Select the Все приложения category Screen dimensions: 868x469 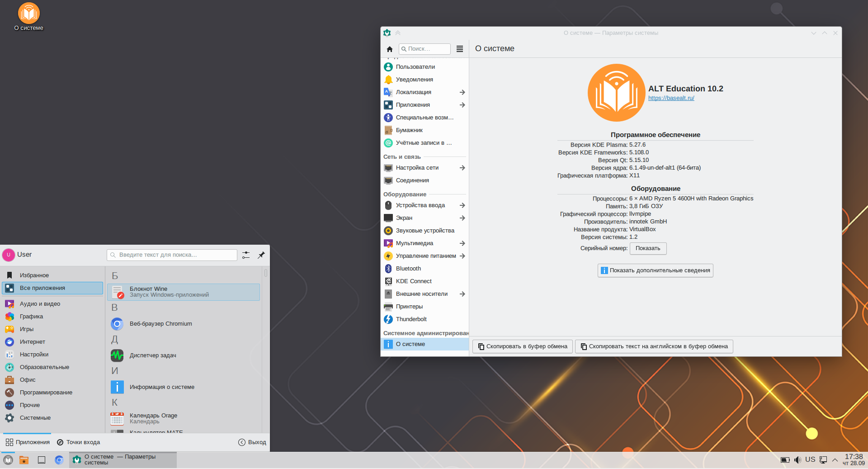(x=52, y=288)
